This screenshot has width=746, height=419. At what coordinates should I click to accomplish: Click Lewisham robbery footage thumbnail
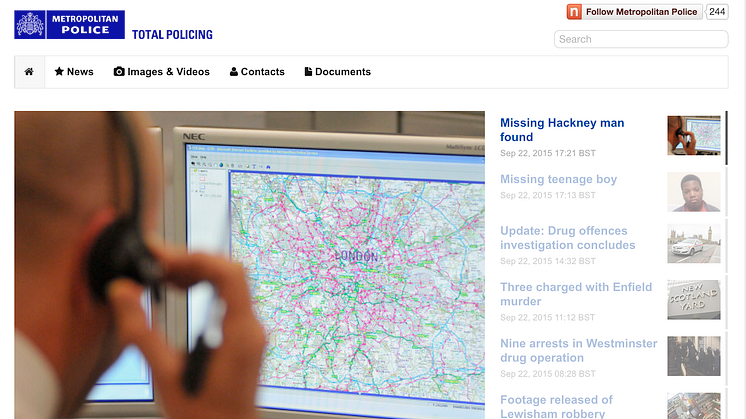click(x=694, y=406)
